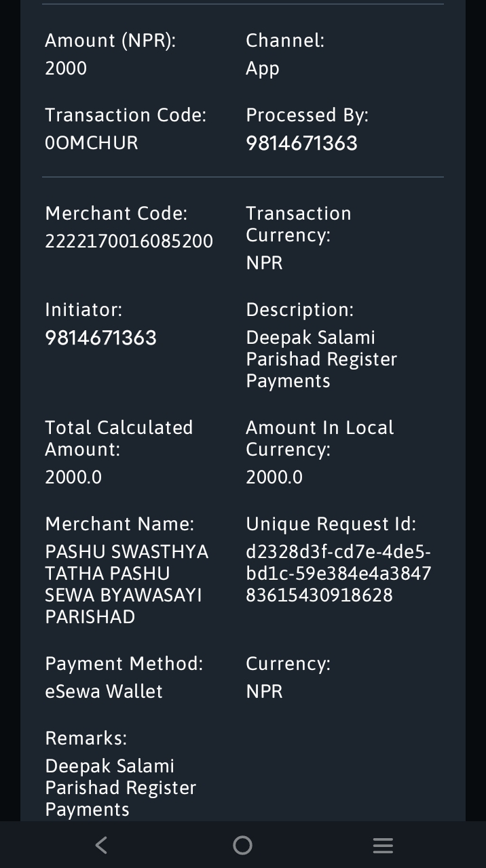
Task: Tap the Unique Request Id label
Action: pos(331,525)
